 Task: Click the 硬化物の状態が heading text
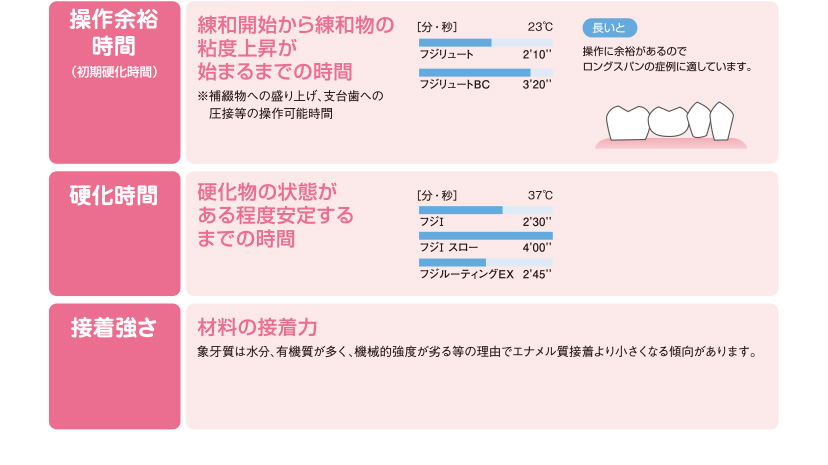(x=267, y=192)
